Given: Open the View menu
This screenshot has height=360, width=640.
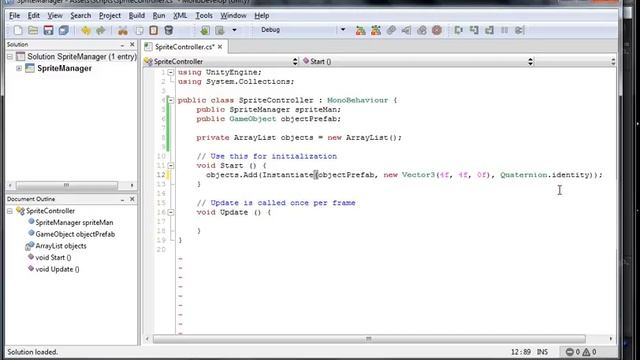Looking at the screenshot, I should pos(55,16).
